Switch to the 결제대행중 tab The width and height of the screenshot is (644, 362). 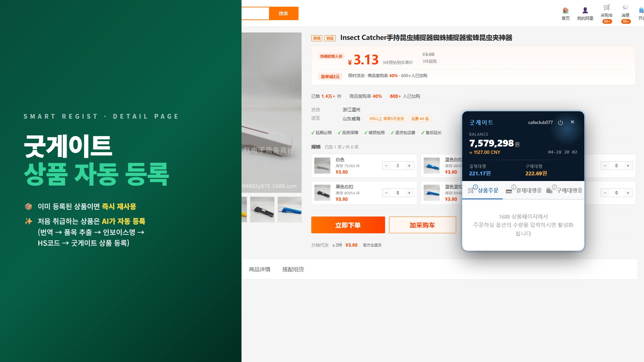(x=523, y=190)
